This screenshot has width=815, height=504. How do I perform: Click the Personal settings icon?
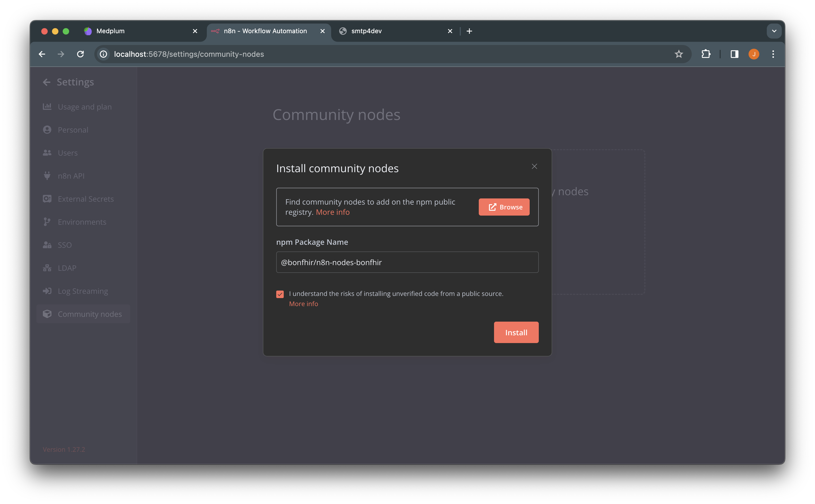coord(47,129)
